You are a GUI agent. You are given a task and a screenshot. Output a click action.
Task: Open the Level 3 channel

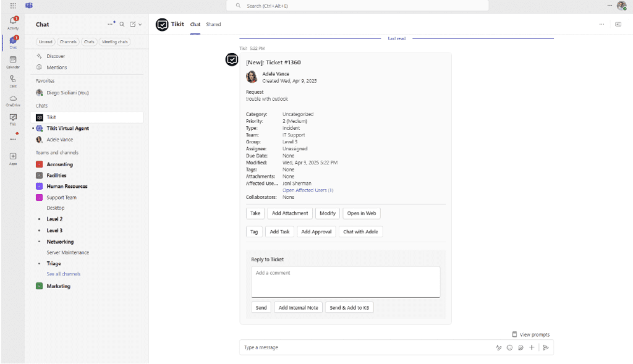pyautogui.click(x=54, y=231)
